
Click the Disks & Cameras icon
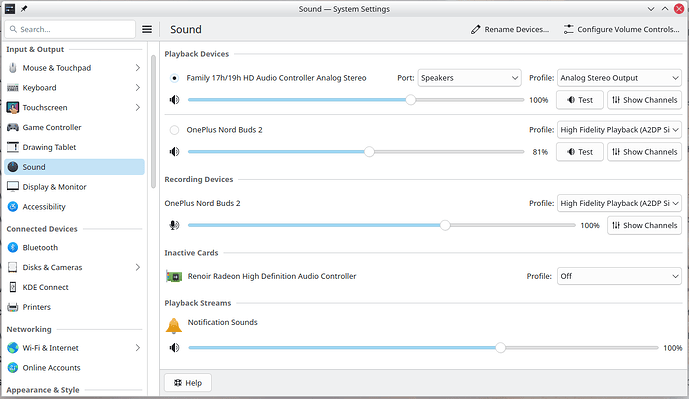click(13, 267)
